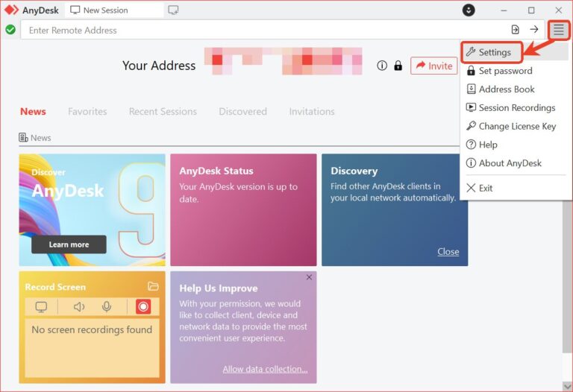
Task: Click the round dark download-arrow icon in title bar
Action: coord(469,10)
